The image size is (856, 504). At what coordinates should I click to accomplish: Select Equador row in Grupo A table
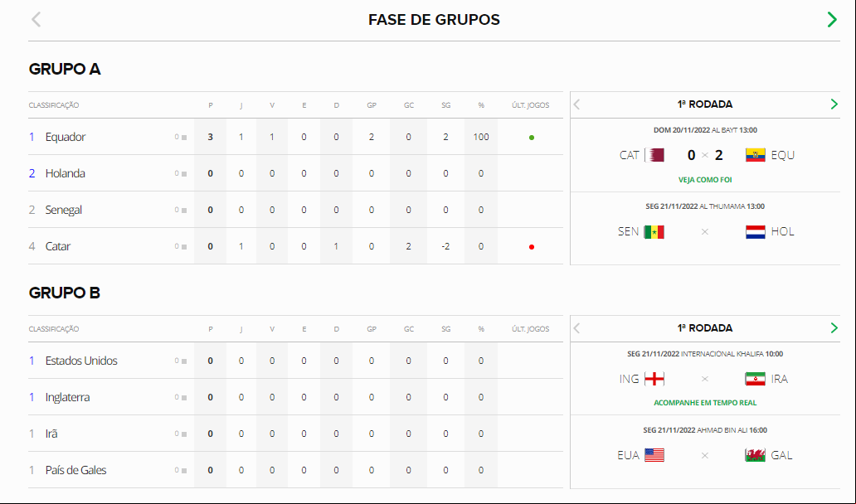[295, 137]
